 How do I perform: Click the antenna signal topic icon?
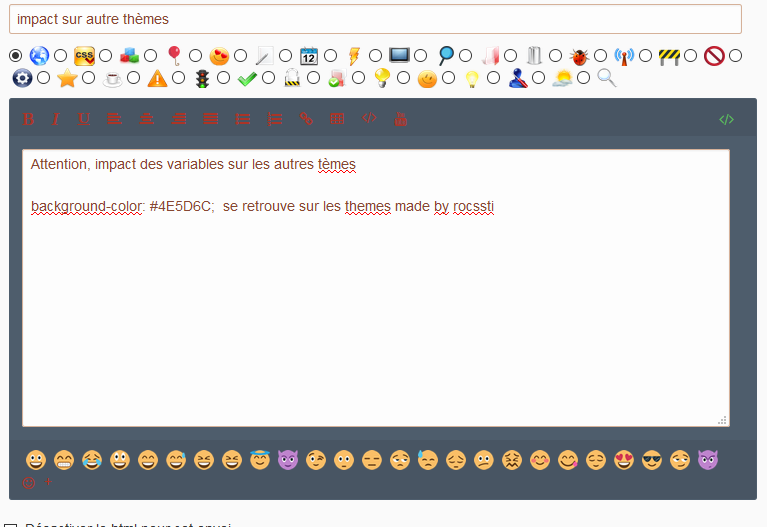[624, 56]
